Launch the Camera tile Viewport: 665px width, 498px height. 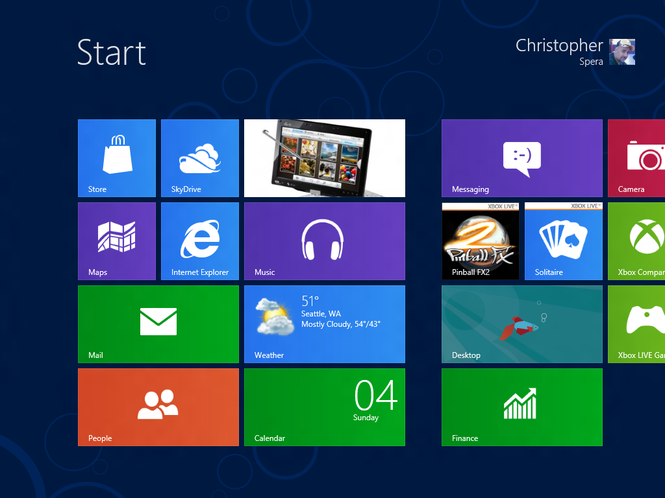point(636,158)
